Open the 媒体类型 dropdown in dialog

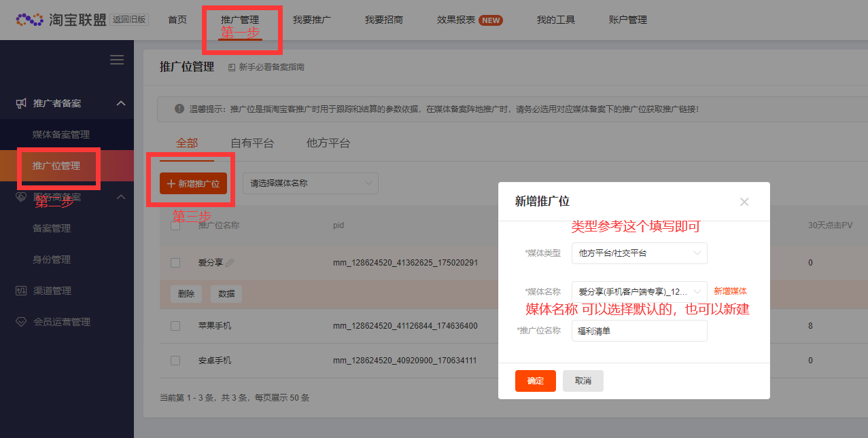640,253
